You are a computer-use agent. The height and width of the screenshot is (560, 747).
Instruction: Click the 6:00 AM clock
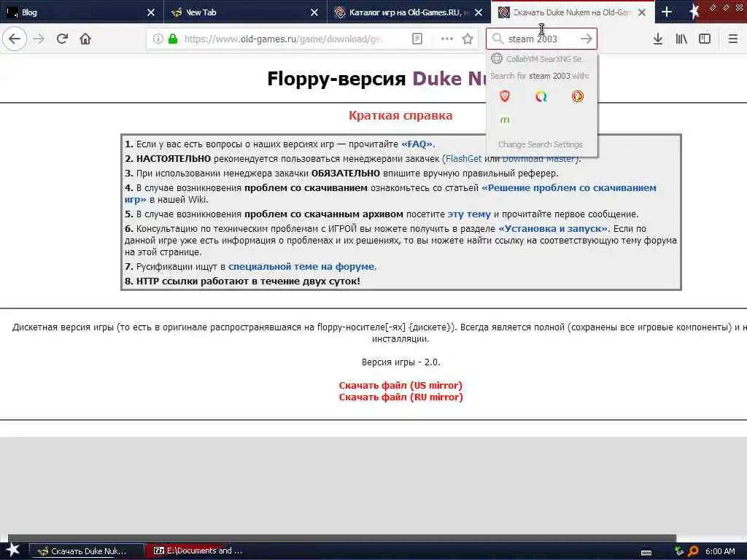click(720, 551)
